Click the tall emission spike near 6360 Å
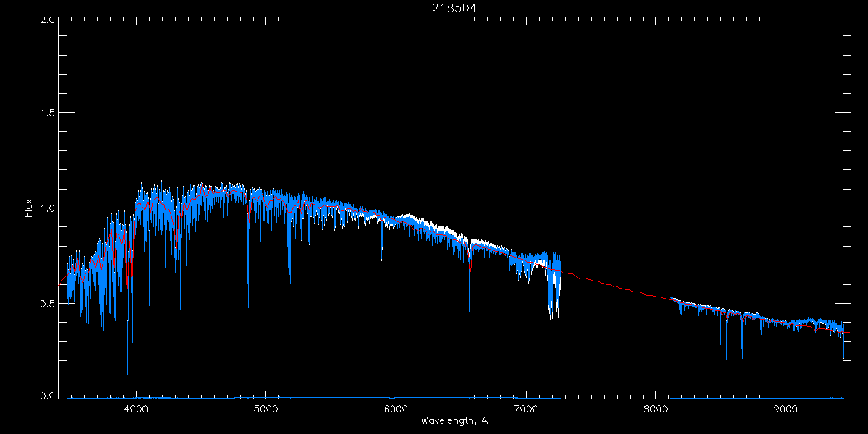The width and height of the screenshot is (868, 434). (x=443, y=206)
